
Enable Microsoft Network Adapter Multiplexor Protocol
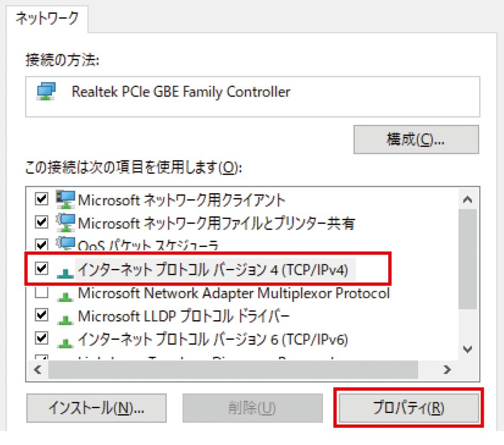41,292
